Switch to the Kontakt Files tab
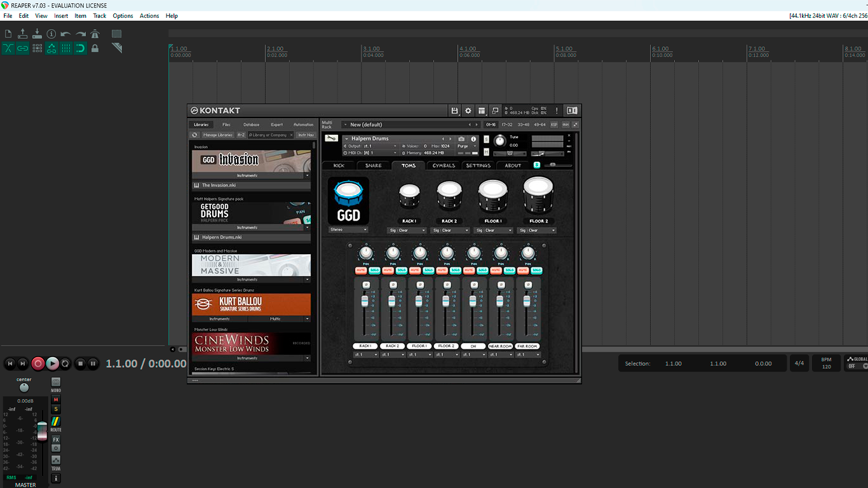Image resolution: width=868 pixels, height=488 pixels. click(x=226, y=125)
